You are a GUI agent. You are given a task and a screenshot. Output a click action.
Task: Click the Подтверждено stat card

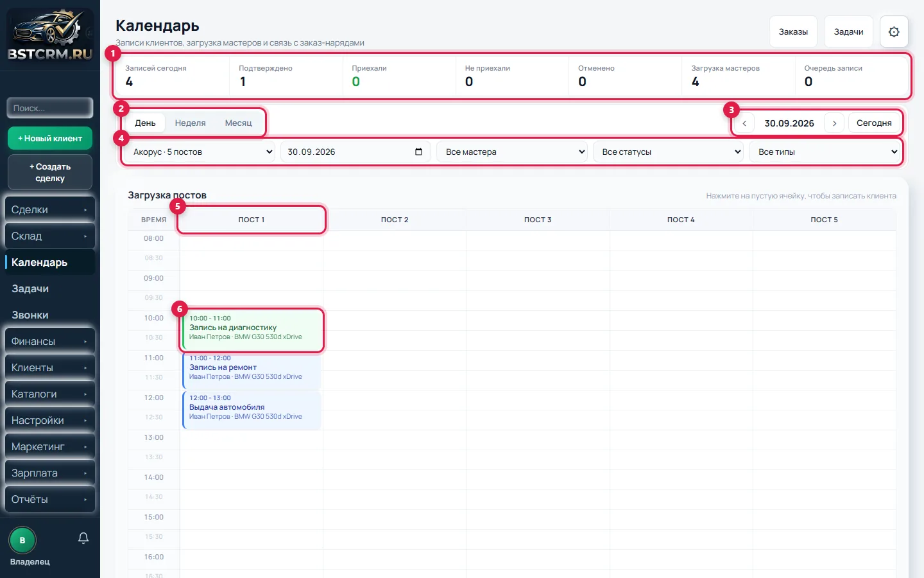[286, 76]
